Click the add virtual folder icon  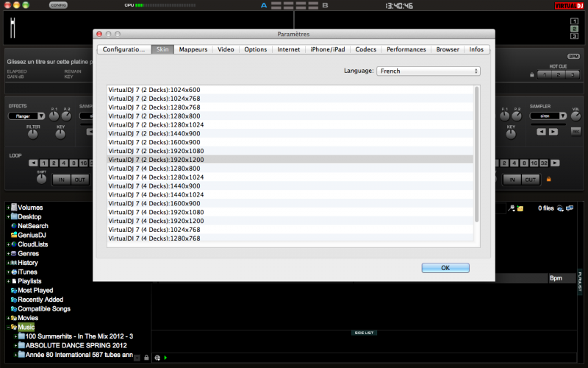click(520, 208)
